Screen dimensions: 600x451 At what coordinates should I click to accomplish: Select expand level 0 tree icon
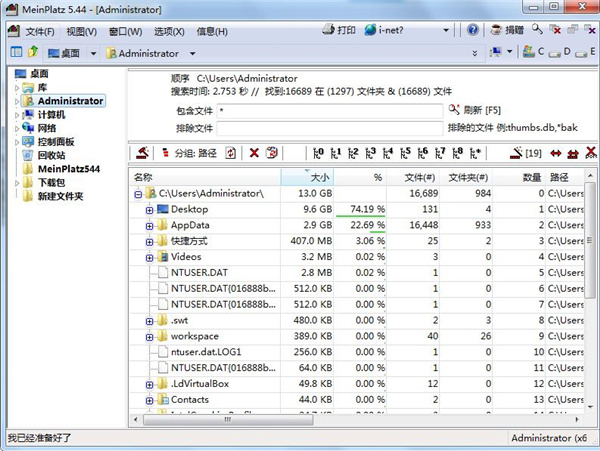coord(319,153)
